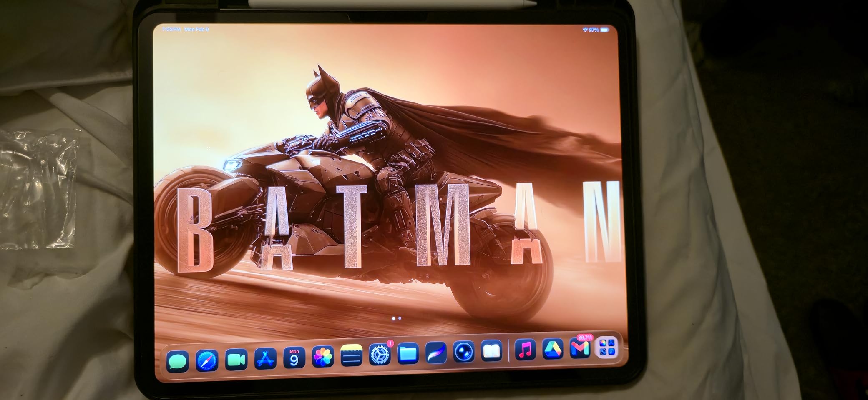Launch the Music app

pyautogui.click(x=525, y=350)
